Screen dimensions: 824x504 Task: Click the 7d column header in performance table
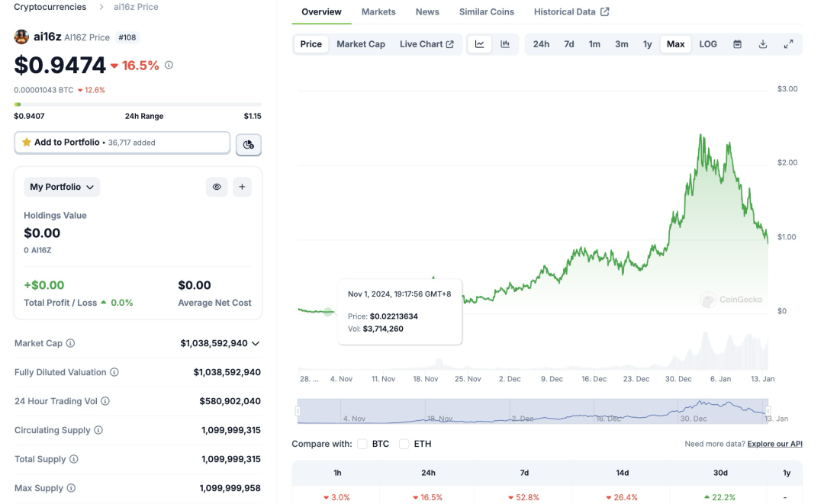pyautogui.click(x=524, y=473)
